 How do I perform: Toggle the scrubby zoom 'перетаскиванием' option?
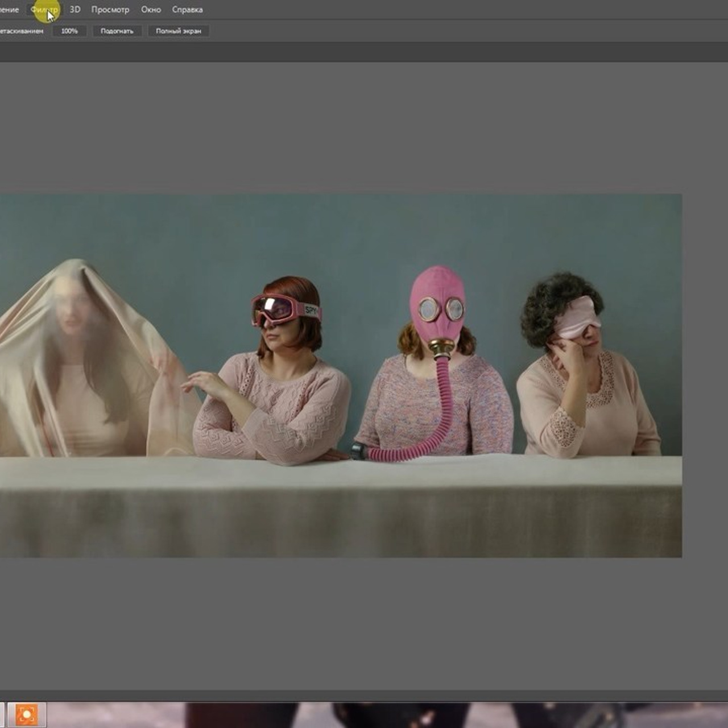[21, 31]
